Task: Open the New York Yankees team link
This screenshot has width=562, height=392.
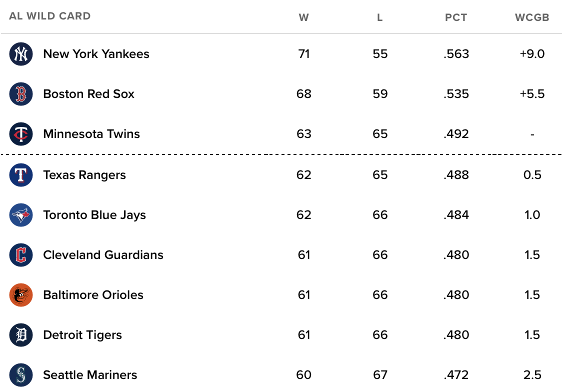Action: [96, 53]
